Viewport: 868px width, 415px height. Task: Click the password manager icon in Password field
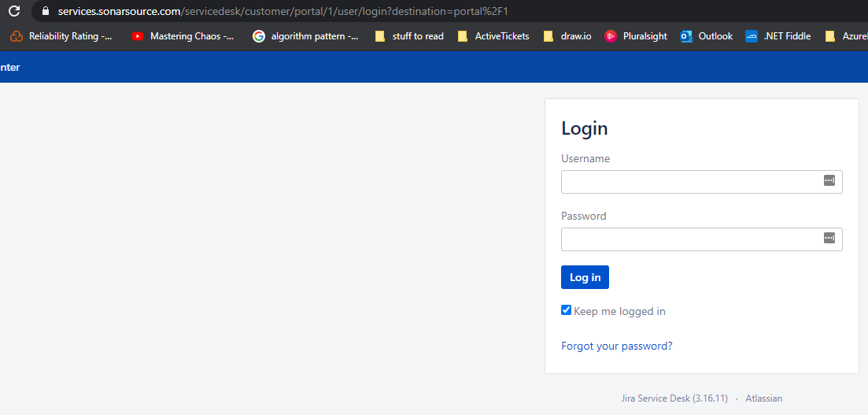[829, 239]
